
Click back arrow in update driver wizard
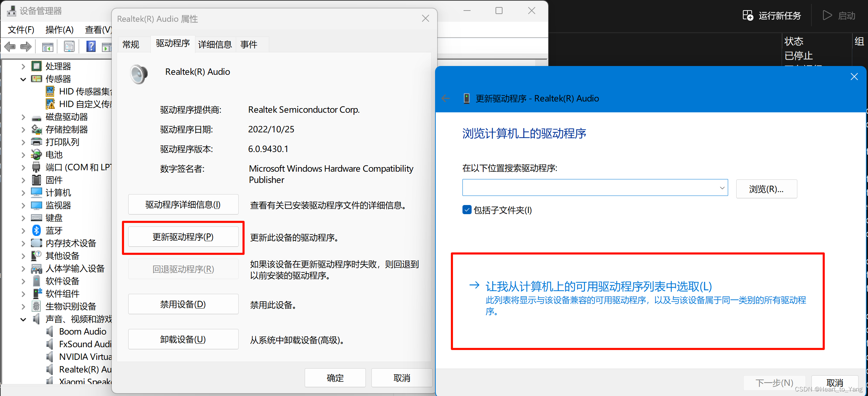[x=446, y=99]
